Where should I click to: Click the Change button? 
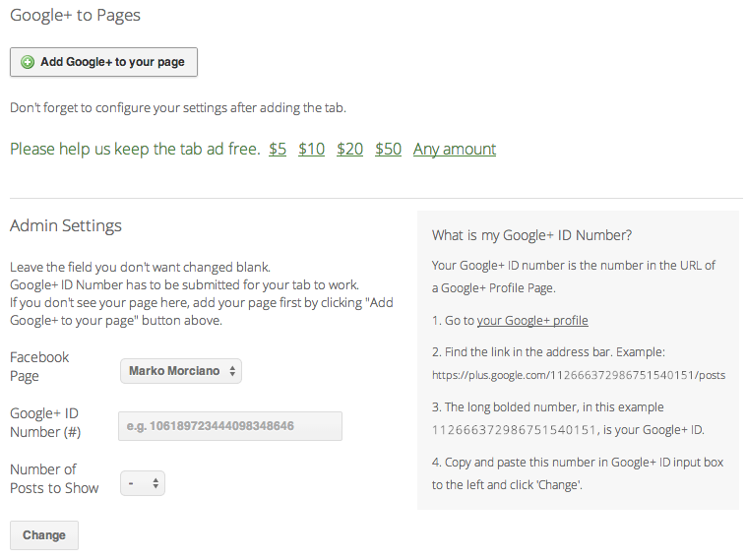pyautogui.click(x=44, y=535)
